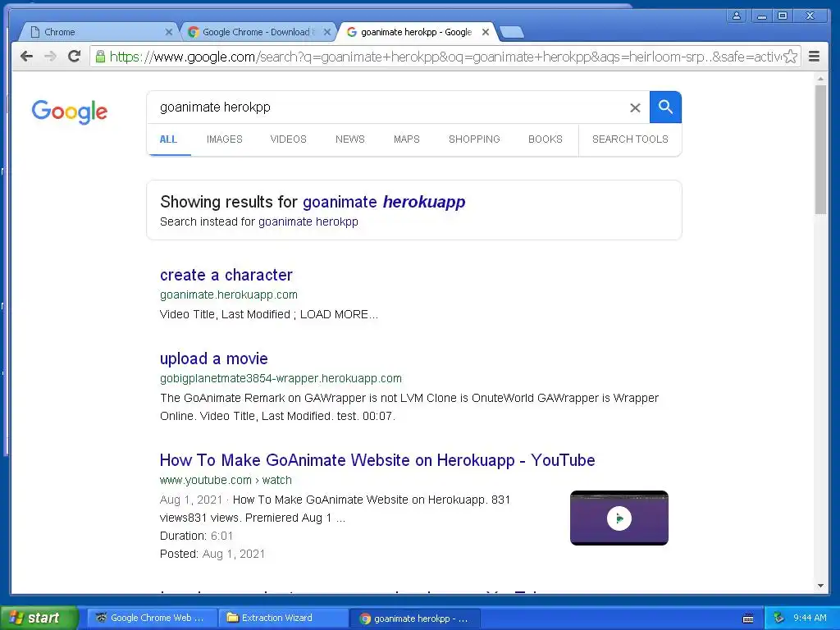Switch to BOOKS results

[546, 139]
